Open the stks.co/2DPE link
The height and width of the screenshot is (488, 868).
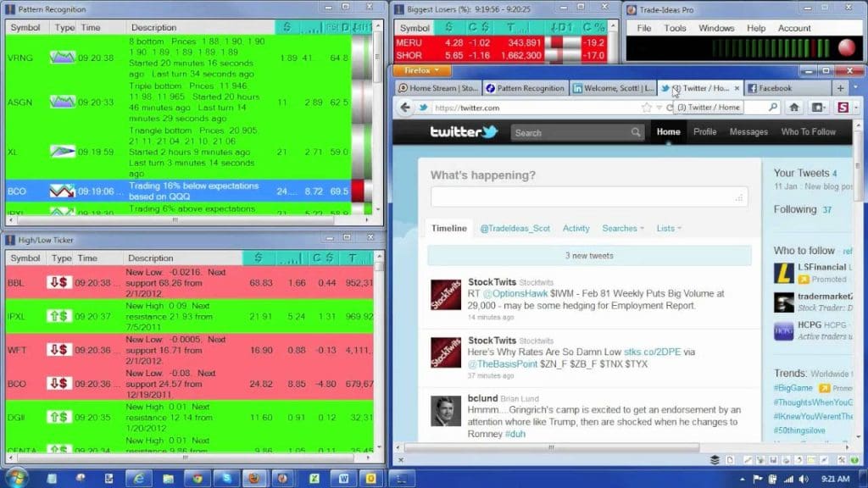tap(652, 352)
